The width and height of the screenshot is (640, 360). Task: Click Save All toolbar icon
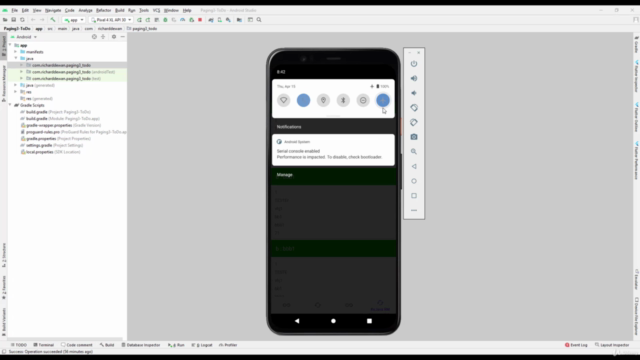pyautogui.click(x=13, y=20)
